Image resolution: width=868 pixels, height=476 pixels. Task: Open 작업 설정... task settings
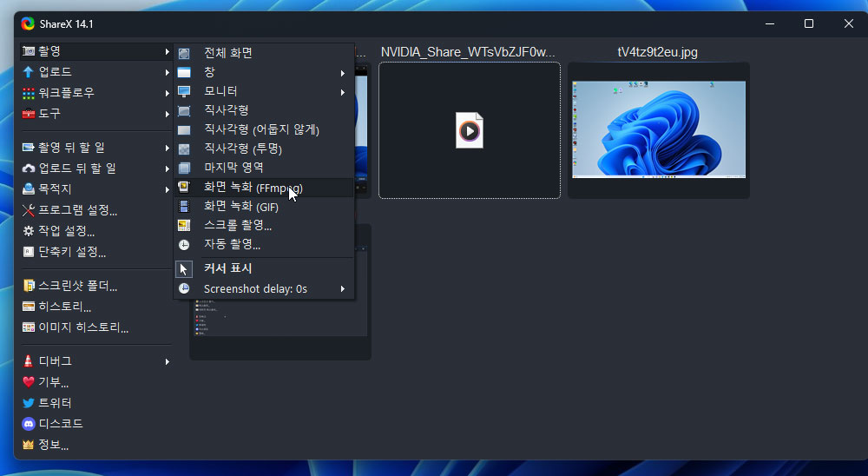[95, 231]
